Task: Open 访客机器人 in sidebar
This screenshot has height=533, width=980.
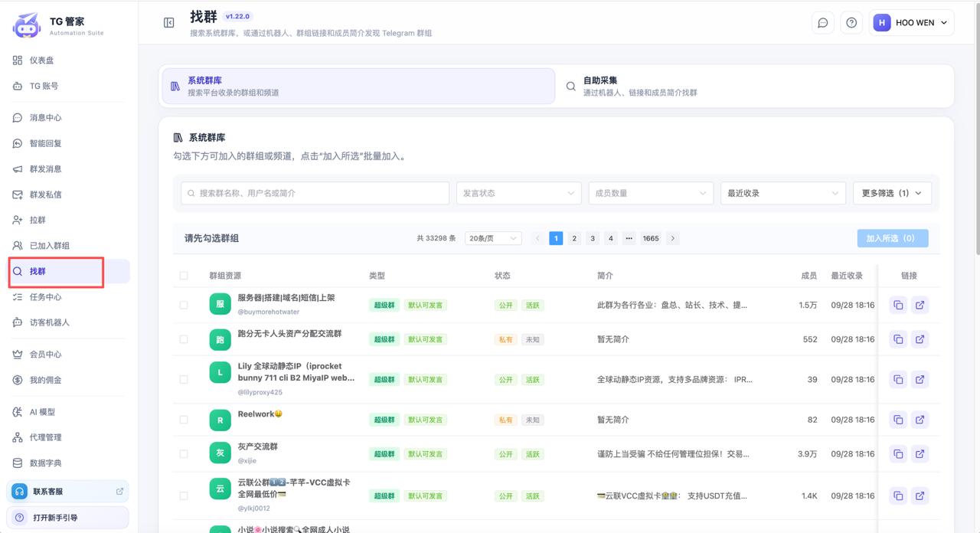Action: 69,322
